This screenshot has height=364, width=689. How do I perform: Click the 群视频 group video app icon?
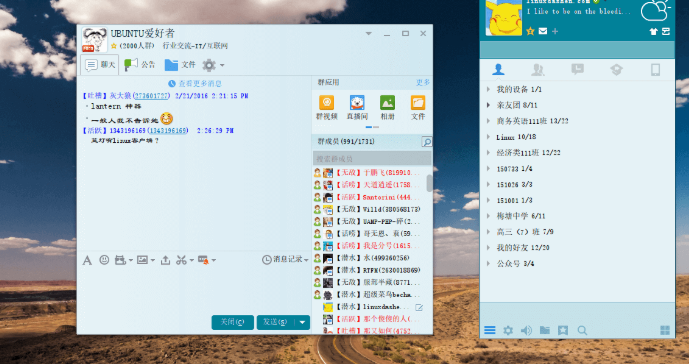click(326, 107)
